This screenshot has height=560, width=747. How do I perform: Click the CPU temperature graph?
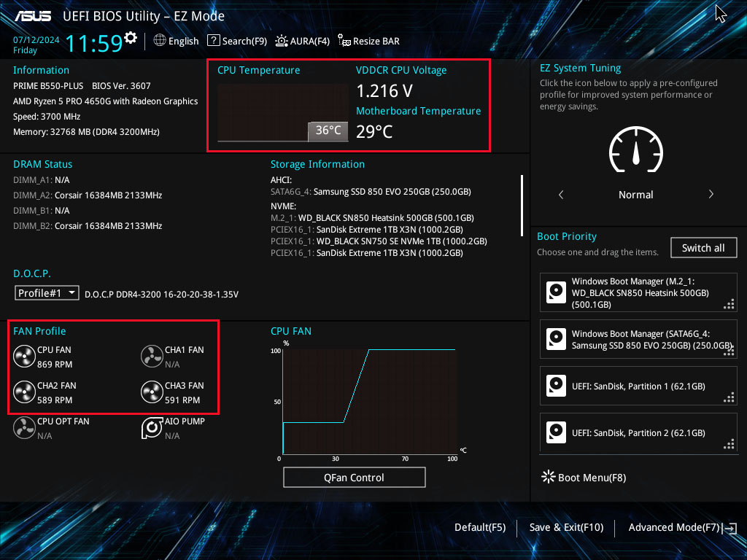click(282, 113)
